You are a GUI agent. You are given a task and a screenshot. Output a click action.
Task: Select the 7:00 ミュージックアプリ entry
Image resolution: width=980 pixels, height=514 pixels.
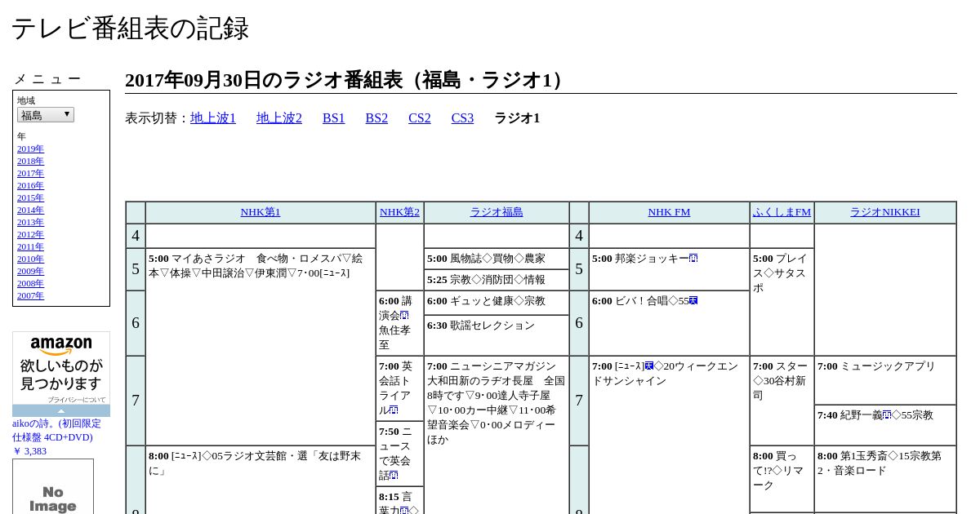(x=876, y=366)
